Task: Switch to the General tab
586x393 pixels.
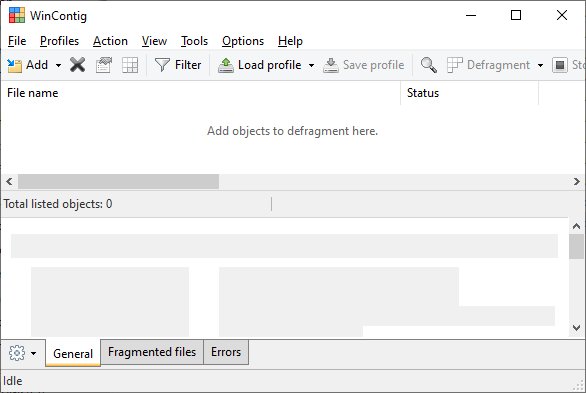Action: [x=73, y=353]
